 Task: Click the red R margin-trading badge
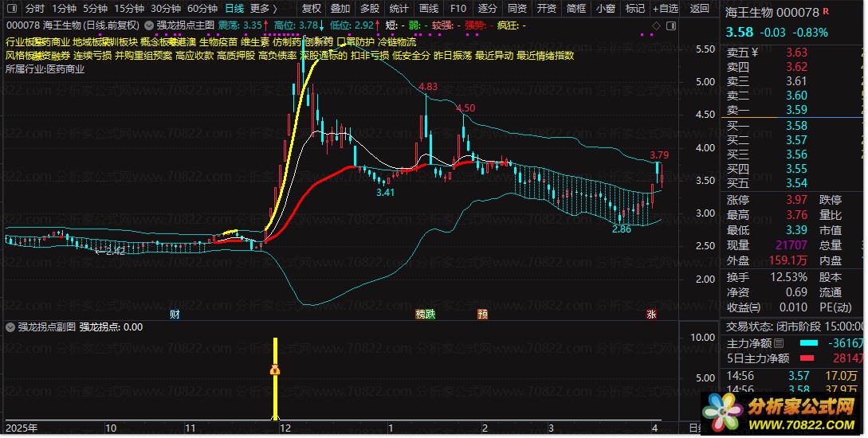pyautogui.click(x=826, y=11)
